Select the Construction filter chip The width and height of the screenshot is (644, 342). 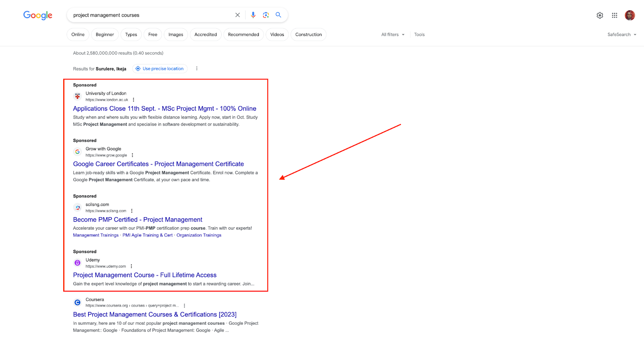(309, 35)
